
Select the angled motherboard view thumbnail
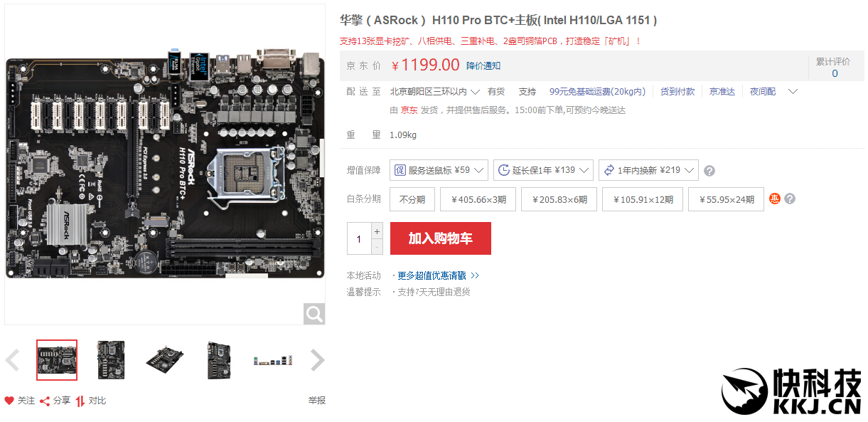click(x=165, y=360)
